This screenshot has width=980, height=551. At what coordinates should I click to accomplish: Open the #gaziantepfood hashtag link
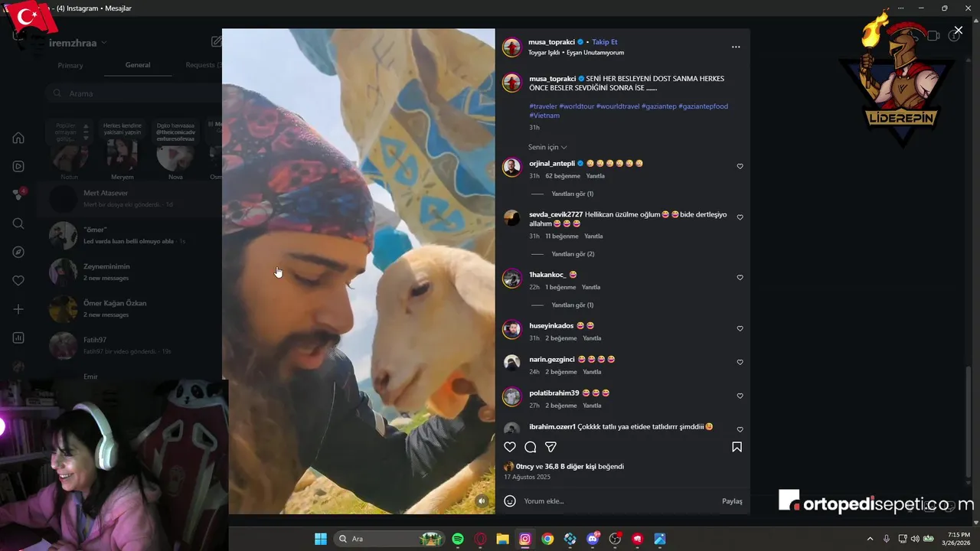coord(703,106)
